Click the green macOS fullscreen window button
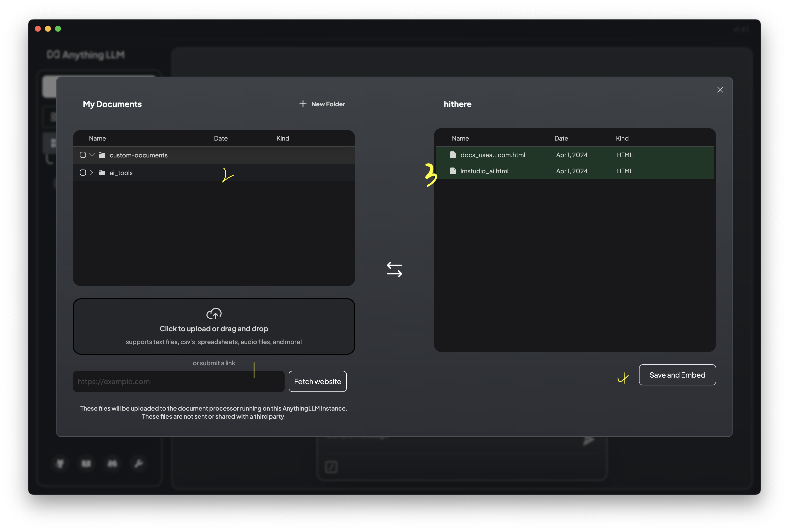789x532 pixels. pyautogui.click(x=58, y=29)
